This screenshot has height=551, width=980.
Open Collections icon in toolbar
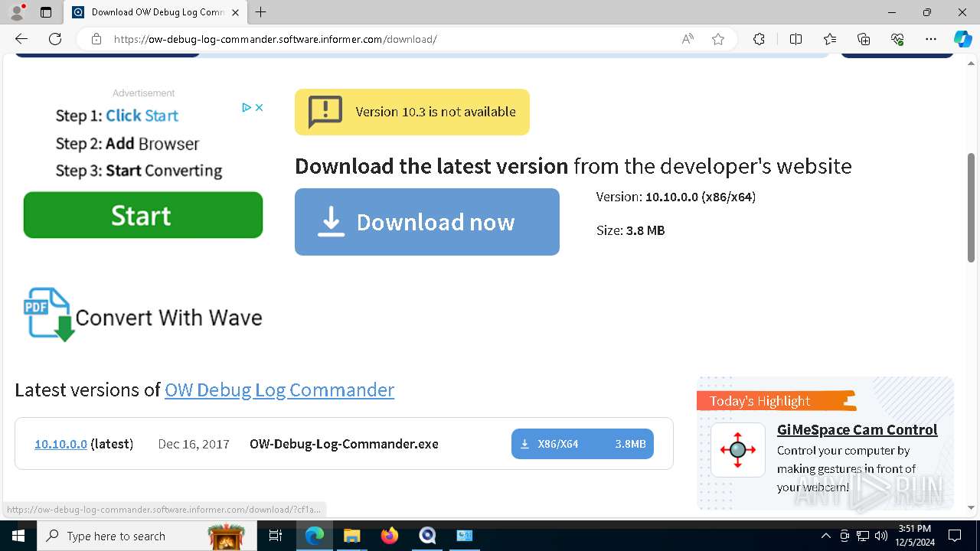pos(864,39)
